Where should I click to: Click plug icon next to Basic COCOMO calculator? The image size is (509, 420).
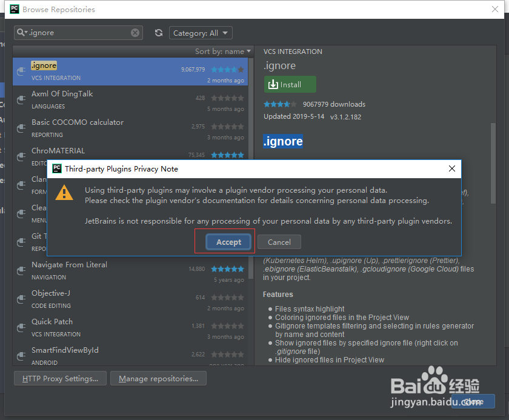click(21, 128)
